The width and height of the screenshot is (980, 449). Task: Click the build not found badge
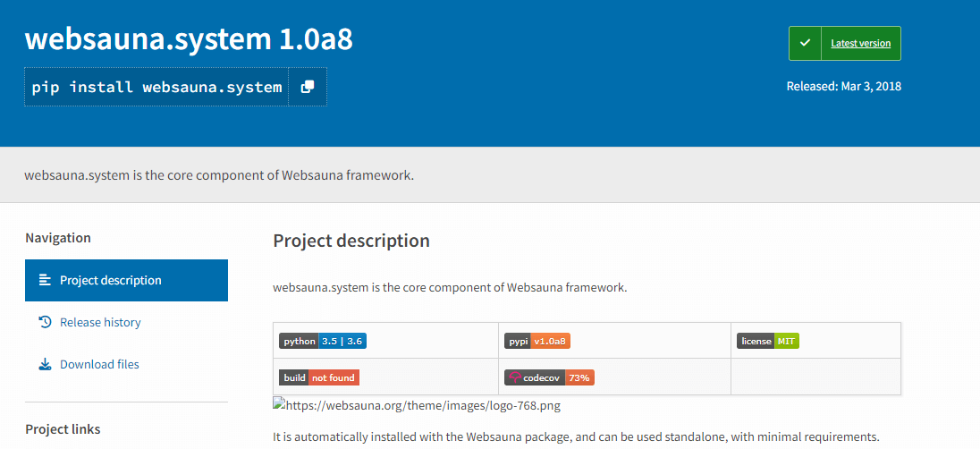coord(319,377)
